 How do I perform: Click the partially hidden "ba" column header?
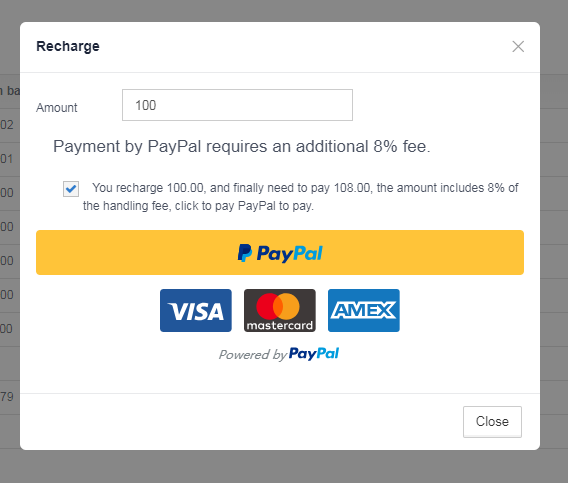pyautogui.click(x=10, y=91)
